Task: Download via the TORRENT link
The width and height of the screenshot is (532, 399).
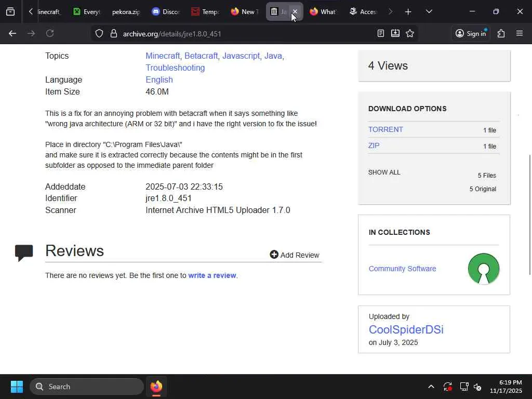Action: (x=385, y=129)
